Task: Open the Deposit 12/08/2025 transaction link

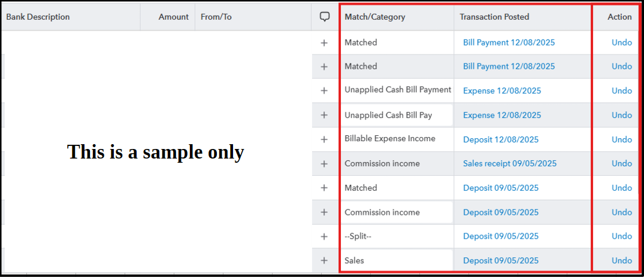Action: click(x=501, y=139)
